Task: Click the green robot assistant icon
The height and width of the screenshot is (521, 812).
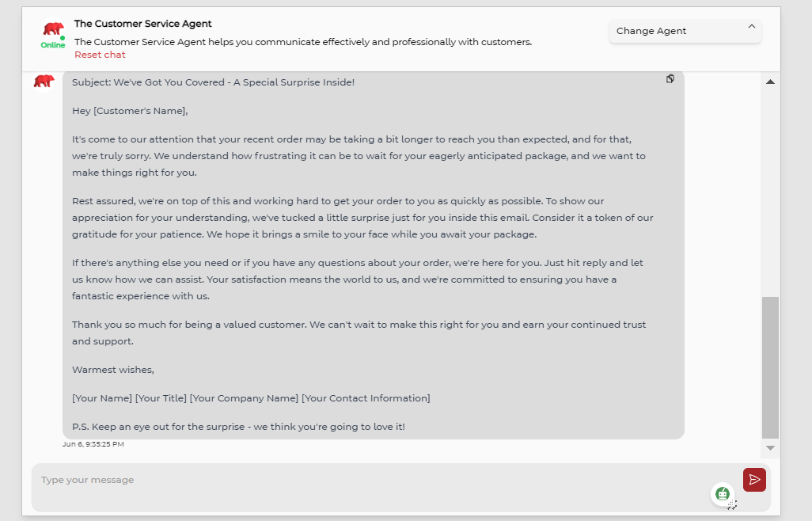Action: (x=722, y=493)
